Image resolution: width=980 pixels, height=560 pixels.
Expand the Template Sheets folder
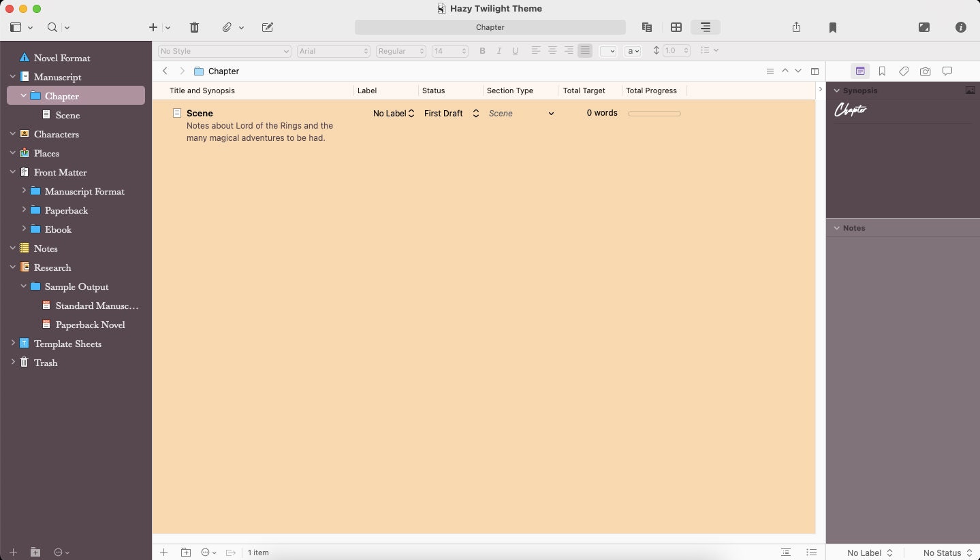click(13, 344)
